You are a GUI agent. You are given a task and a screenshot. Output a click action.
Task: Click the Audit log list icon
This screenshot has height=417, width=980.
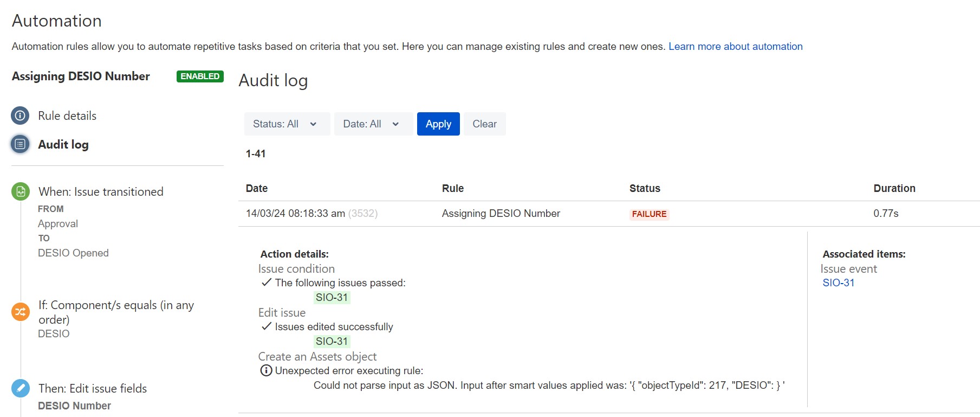(x=21, y=144)
